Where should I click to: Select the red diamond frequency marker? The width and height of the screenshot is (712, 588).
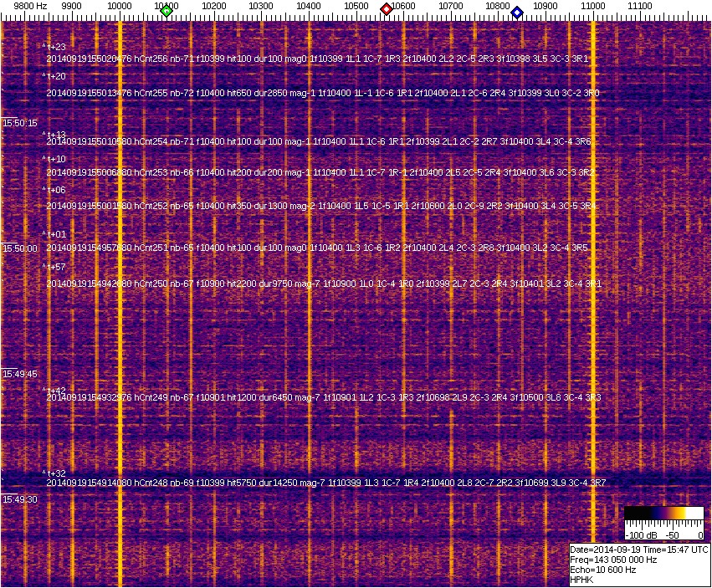click(387, 9)
